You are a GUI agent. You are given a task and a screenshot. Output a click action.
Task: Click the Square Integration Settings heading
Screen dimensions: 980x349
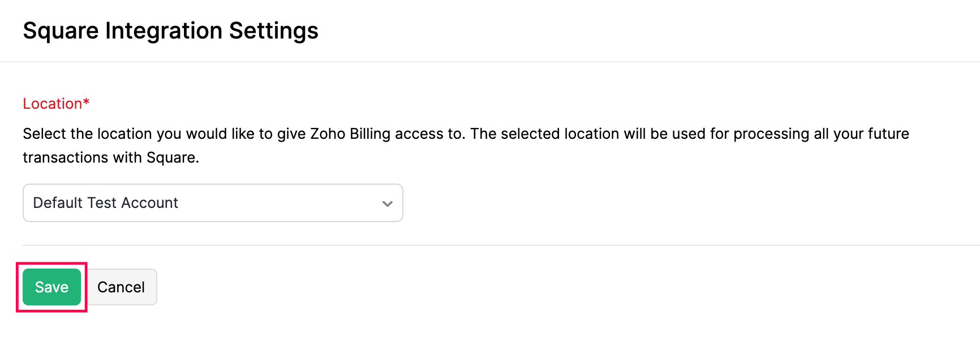(170, 31)
